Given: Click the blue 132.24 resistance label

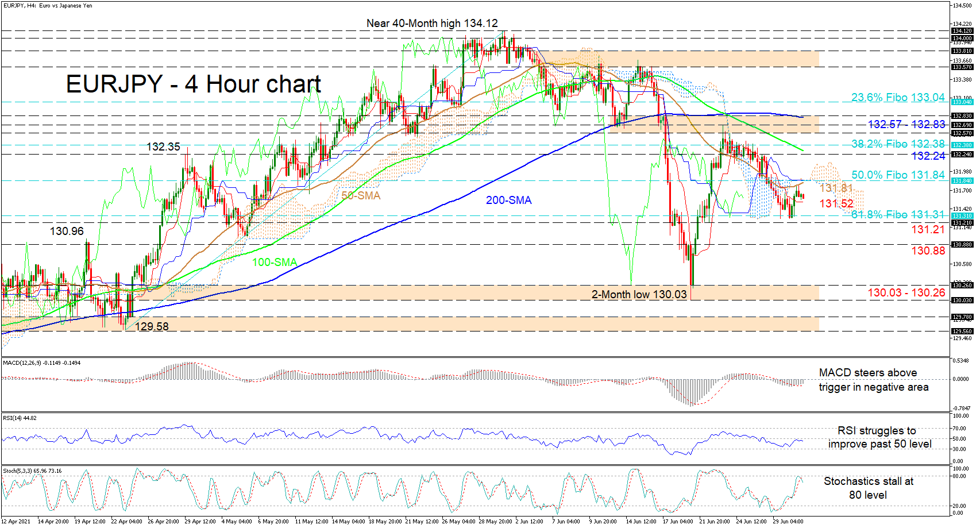Looking at the screenshot, I should 928,156.
